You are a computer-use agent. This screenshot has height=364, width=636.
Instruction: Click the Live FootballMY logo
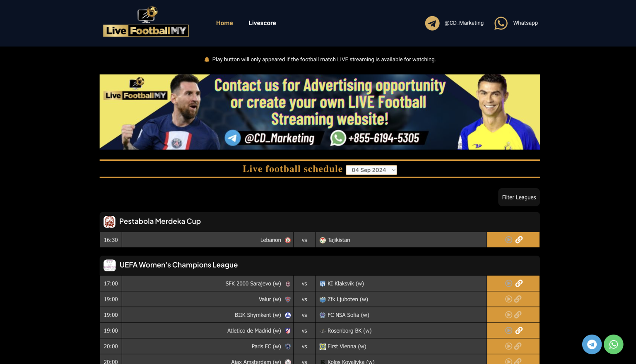146,22
